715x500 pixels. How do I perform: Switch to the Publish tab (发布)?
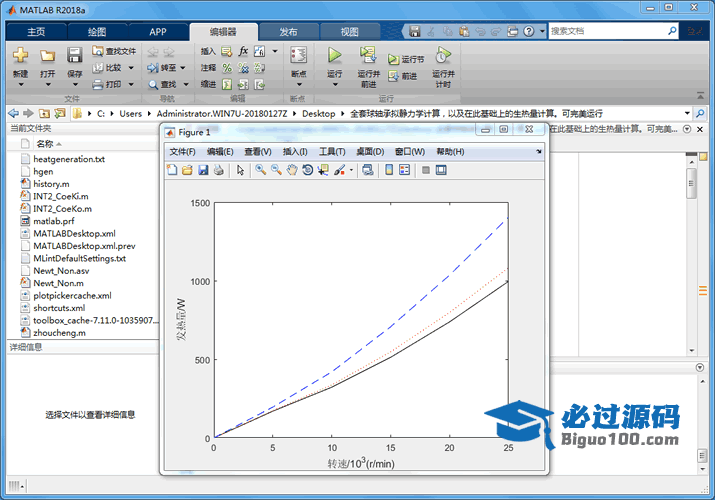point(288,32)
